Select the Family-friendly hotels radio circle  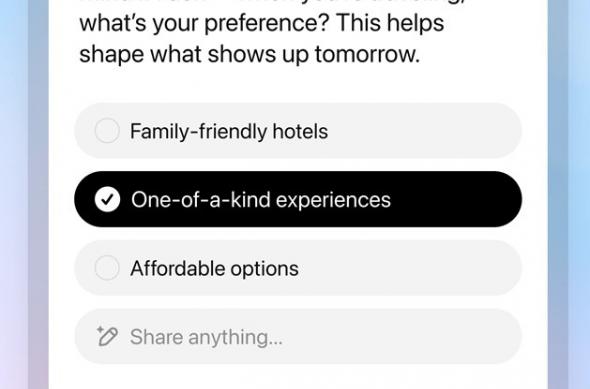[x=107, y=131]
